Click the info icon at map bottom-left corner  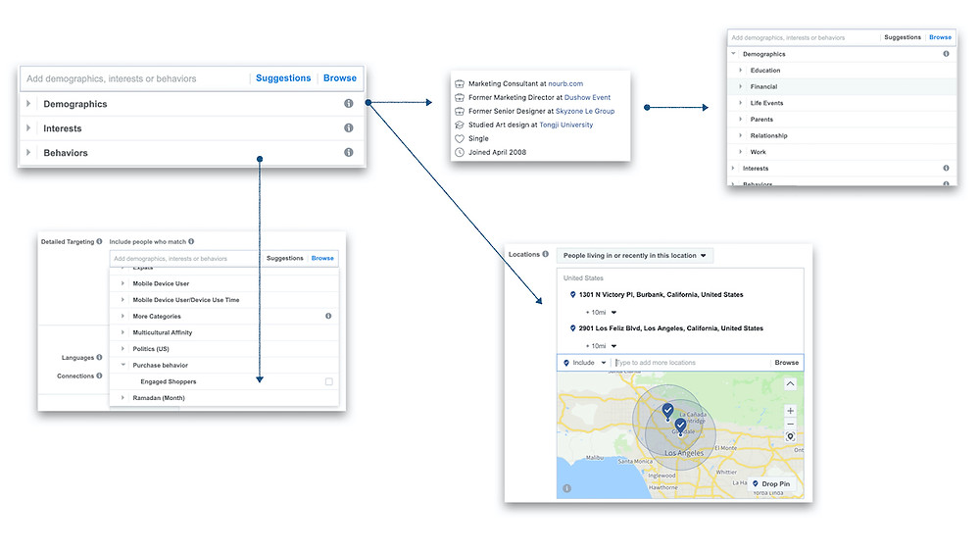566,488
